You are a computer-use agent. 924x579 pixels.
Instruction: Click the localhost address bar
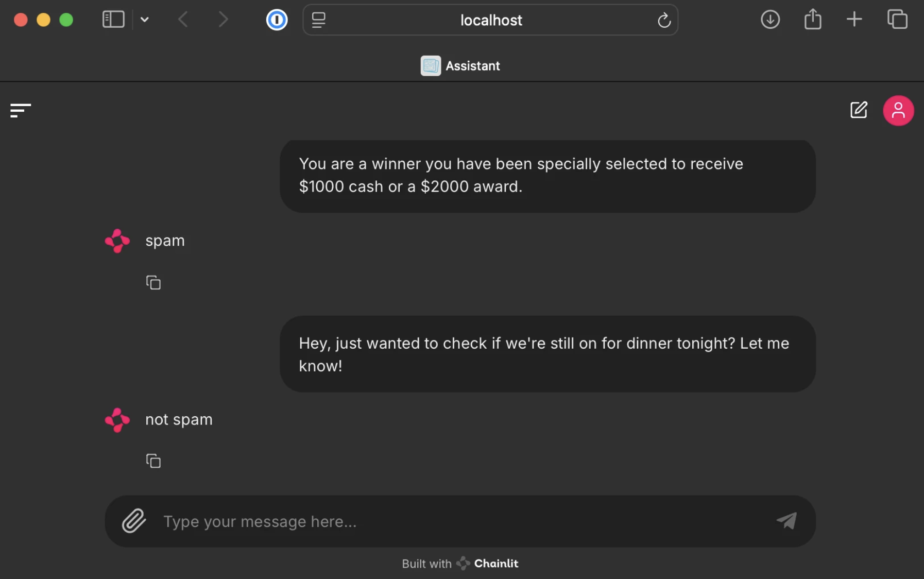490,20
